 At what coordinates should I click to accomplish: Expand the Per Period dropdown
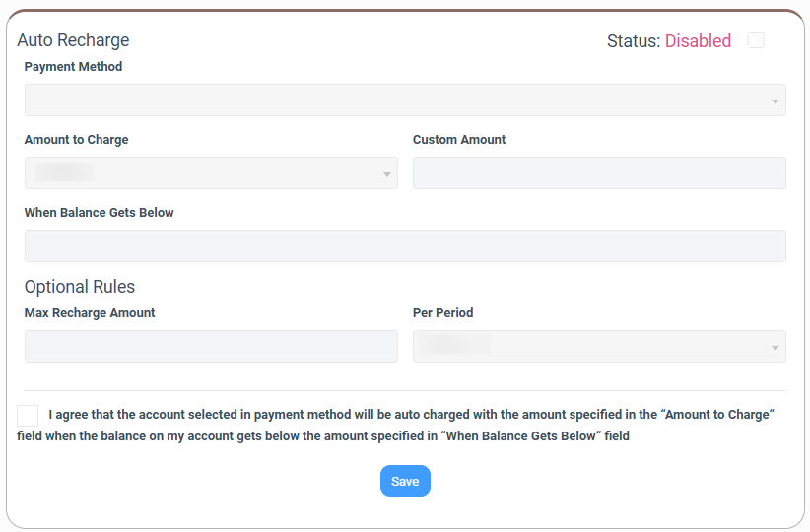point(599,346)
